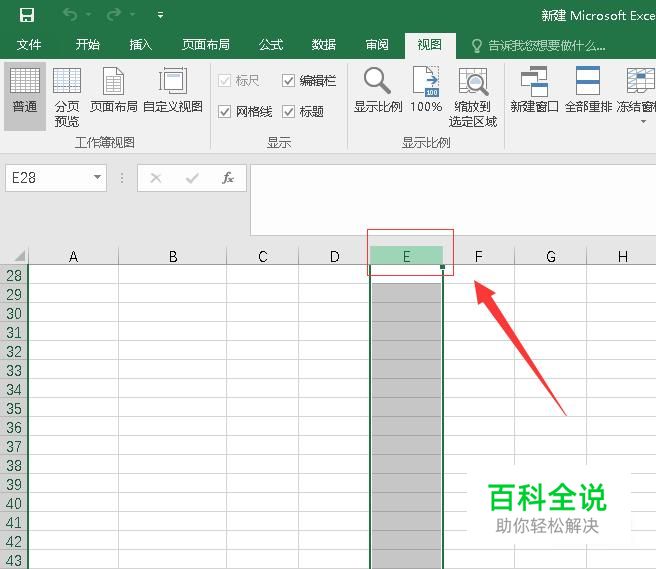Switch to the 插入 ribbon tab
Viewport: 656px width, 569px height.
point(141,45)
